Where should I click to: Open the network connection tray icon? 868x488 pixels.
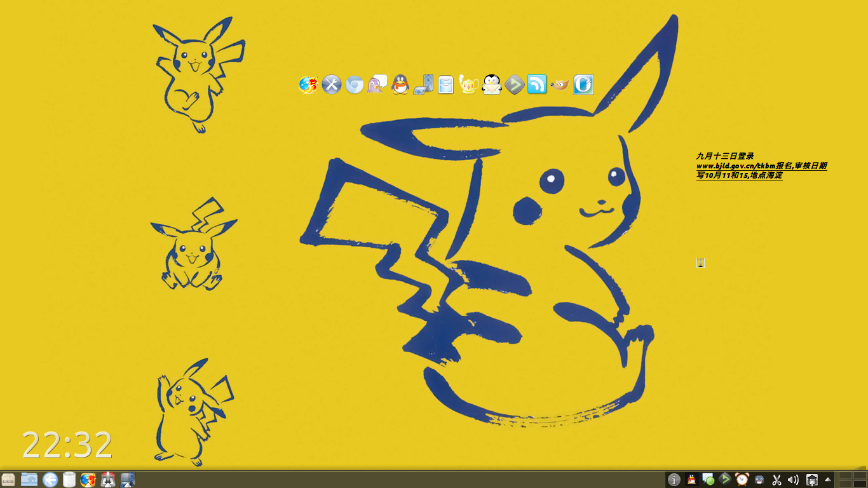[x=811, y=480]
